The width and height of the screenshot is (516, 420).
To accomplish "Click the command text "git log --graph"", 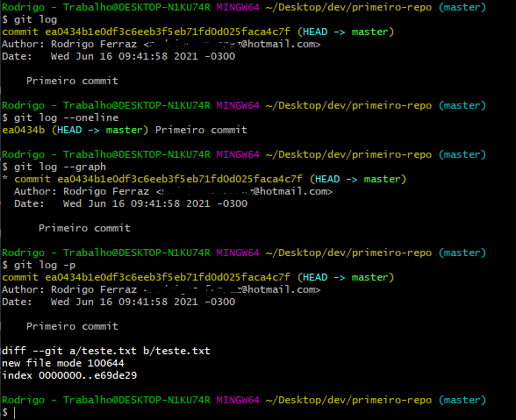I will [x=60, y=167].
